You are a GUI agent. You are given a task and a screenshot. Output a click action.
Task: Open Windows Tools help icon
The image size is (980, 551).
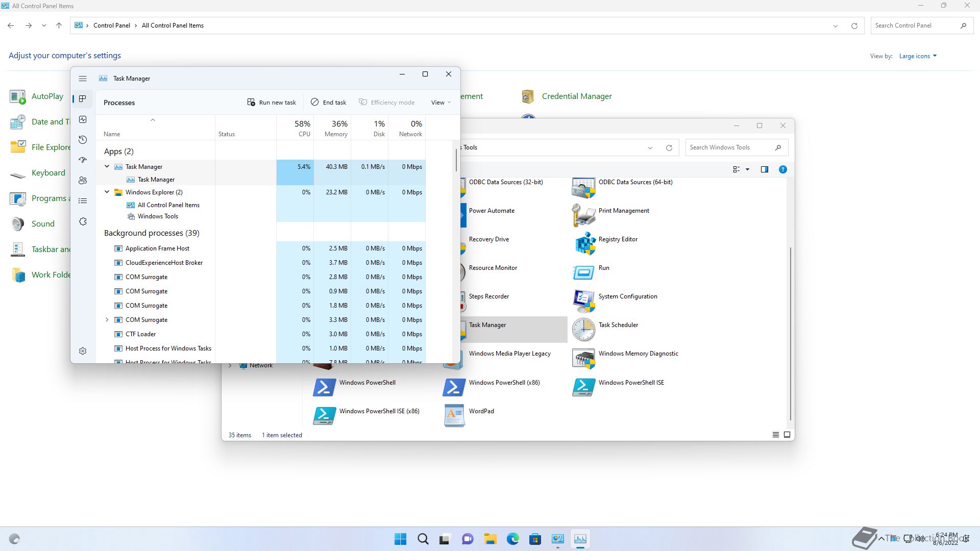[783, 169]
